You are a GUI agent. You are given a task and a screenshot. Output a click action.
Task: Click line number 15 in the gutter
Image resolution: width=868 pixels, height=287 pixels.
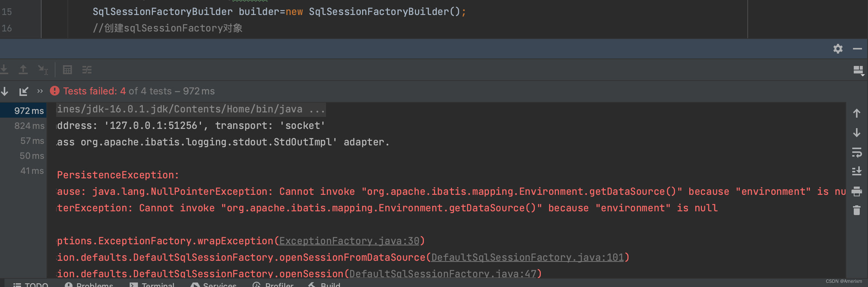(x=7, y=12)
